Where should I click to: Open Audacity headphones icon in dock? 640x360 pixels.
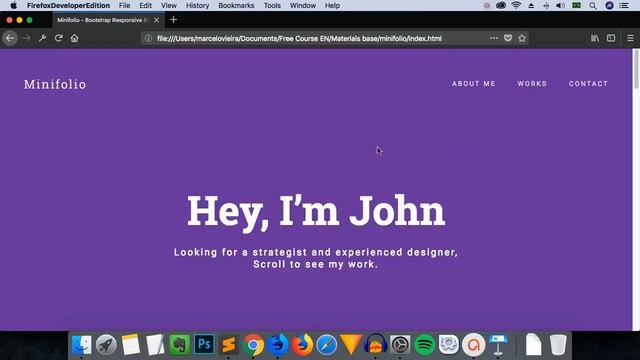click(376, 345)
